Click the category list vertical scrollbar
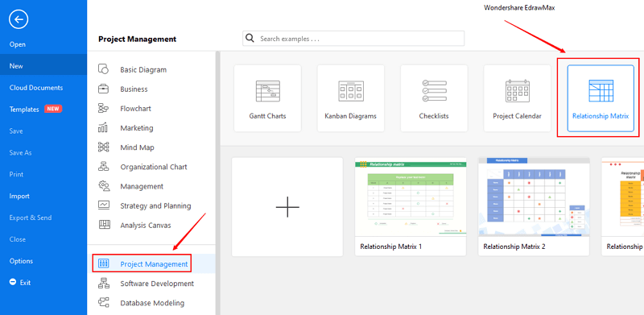This screenshot has width=644, height=315. click(x=217, y=183)
